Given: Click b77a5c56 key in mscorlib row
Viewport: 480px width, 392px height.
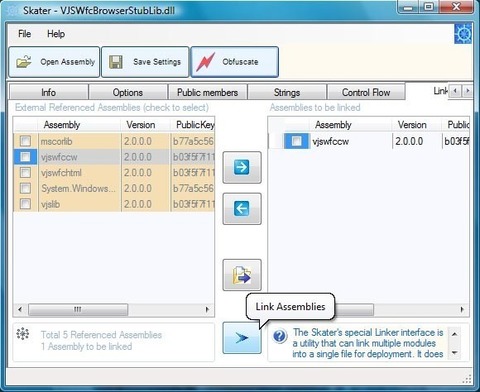Looking at the screenshot, I should click(x=193, y=141).
